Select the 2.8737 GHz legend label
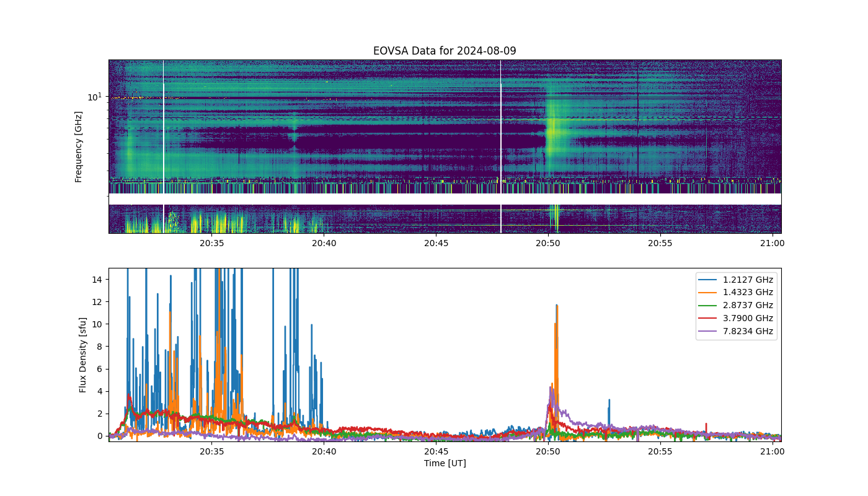Image resolution: width=868 pixels, height=496 pixels. click(749, 306)
